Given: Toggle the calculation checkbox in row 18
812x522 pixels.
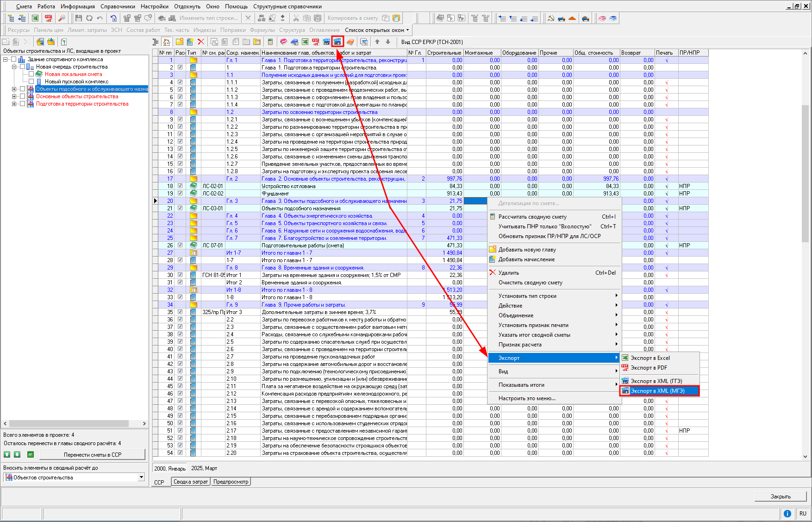Looking at the screenshot, I should [180, 186].
